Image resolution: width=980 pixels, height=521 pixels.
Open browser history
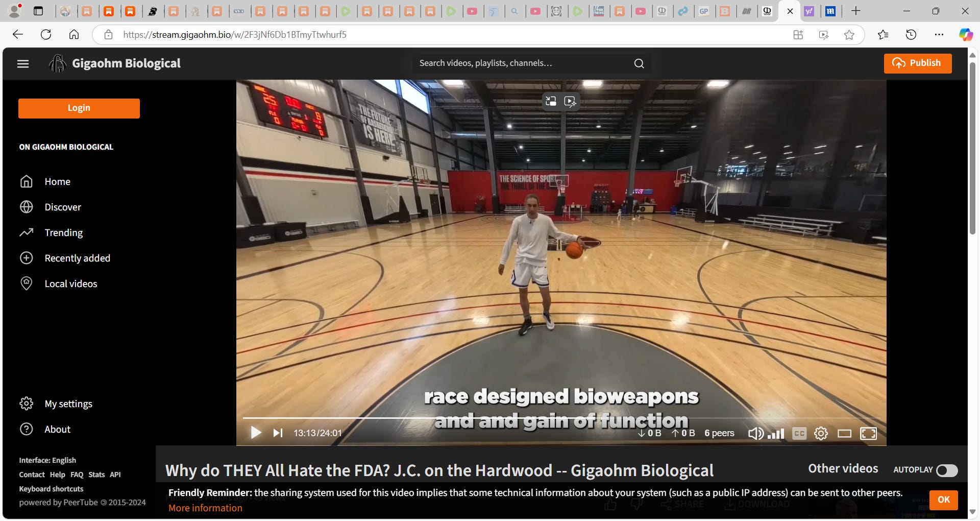tap(911, 35)
